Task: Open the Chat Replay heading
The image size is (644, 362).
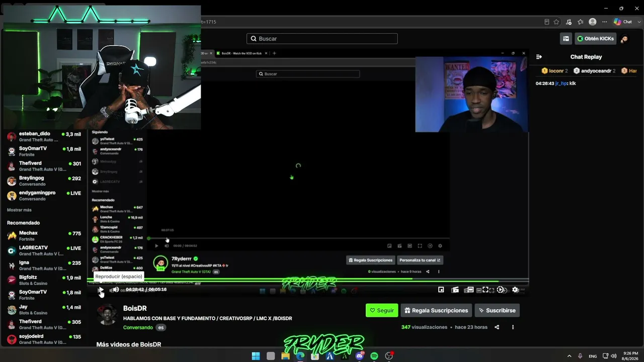Action: coord(586,57)
